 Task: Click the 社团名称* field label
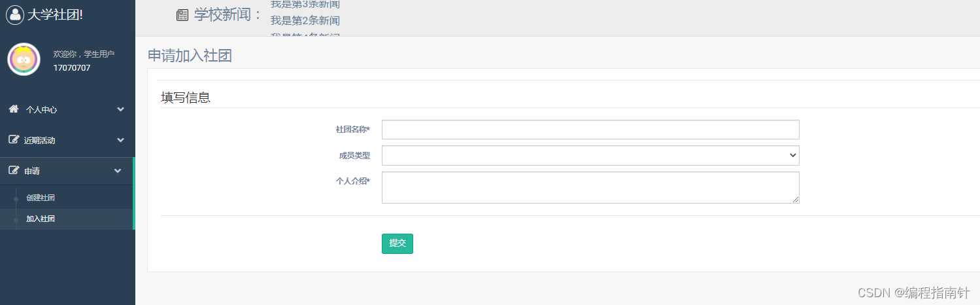[x=353, y=130]
